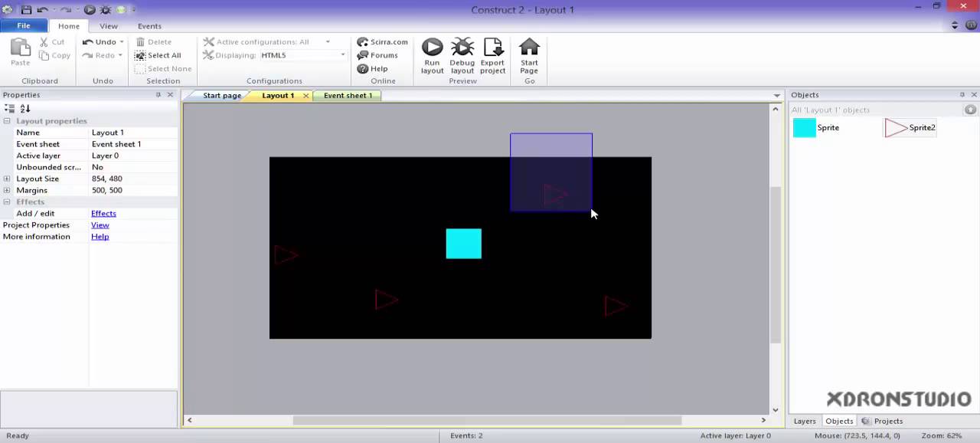
Task: Open the Displaying HTML5 combo box
Action: click(302, 55)
